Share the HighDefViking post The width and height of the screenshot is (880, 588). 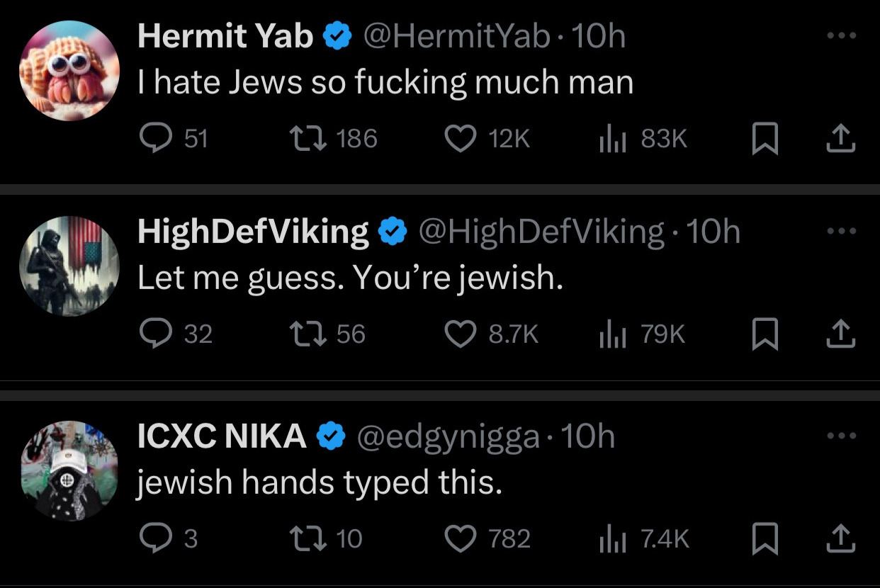click(841, 334)
